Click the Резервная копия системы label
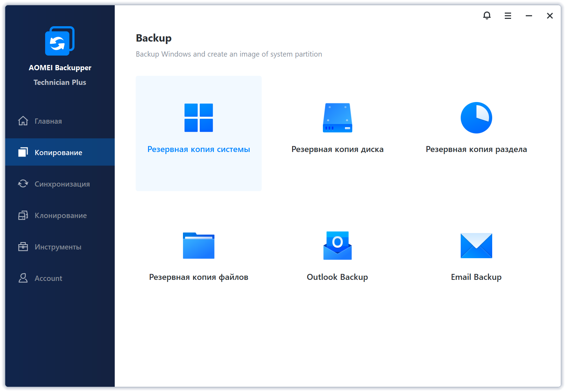 (x=198, y=150)
